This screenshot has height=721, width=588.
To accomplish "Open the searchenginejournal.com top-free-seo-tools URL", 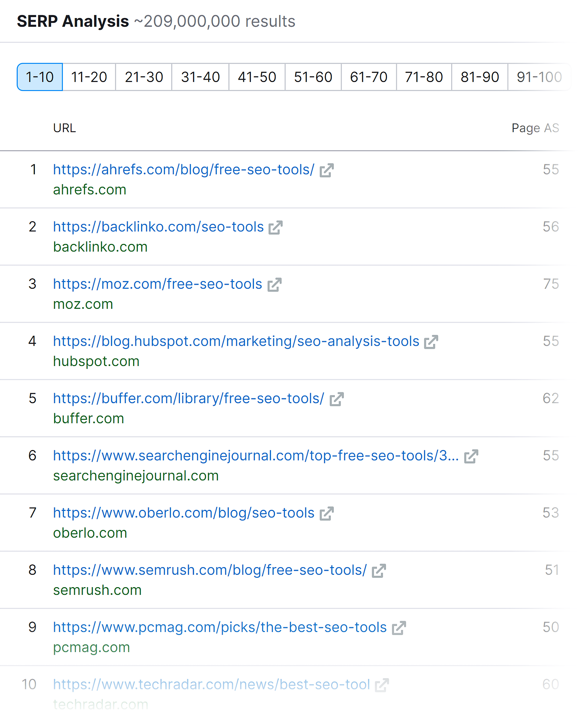I will point(256,456).
